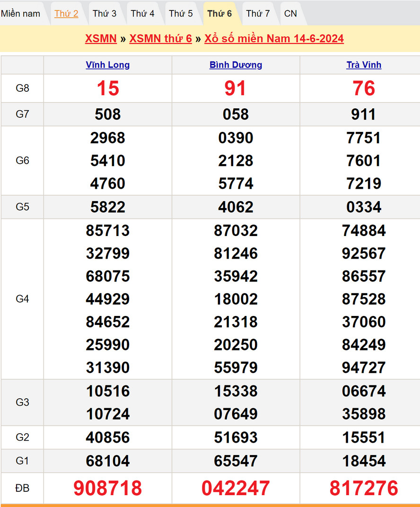Screen dimensions: 420x507
Task: Open the Vĩnh Long province link
Action: coord(108,65)
